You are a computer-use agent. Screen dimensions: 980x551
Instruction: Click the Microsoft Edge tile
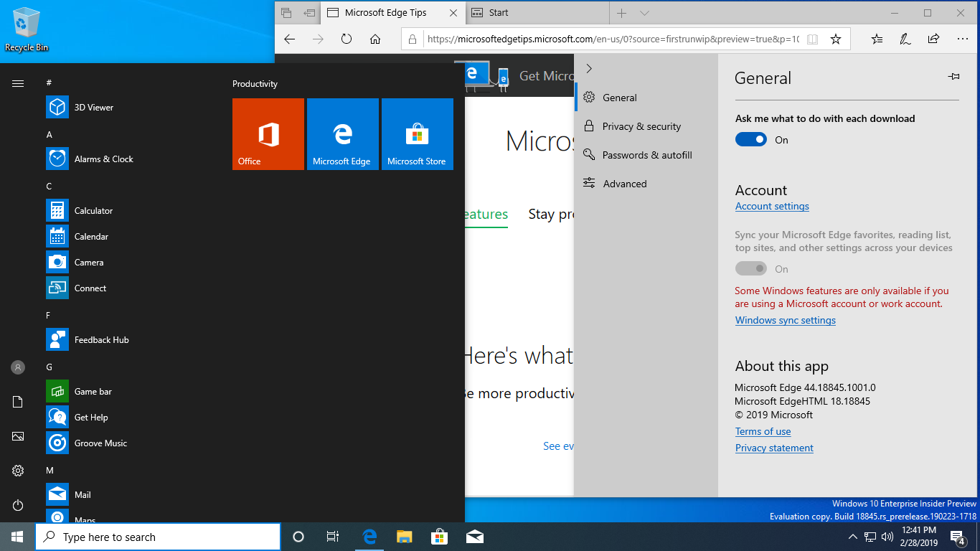tap(343, 134)
